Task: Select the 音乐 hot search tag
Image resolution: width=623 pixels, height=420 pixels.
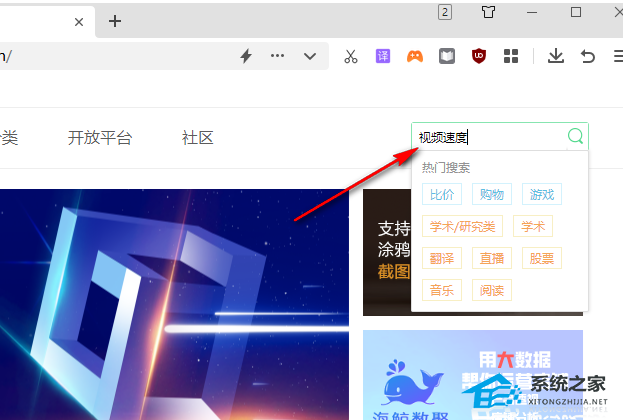Action: coord(442,290)
